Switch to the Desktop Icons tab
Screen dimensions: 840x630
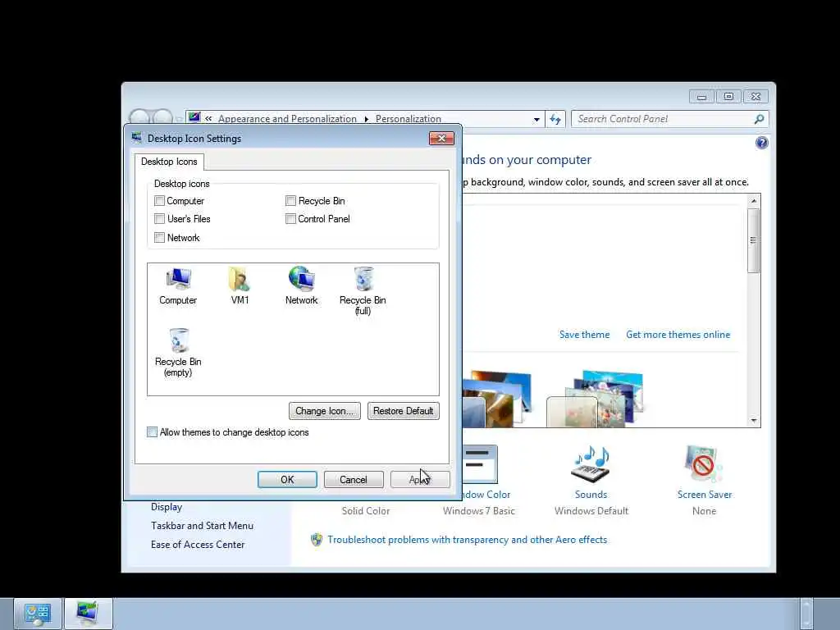pyautogui.click(x=169, y=162)
